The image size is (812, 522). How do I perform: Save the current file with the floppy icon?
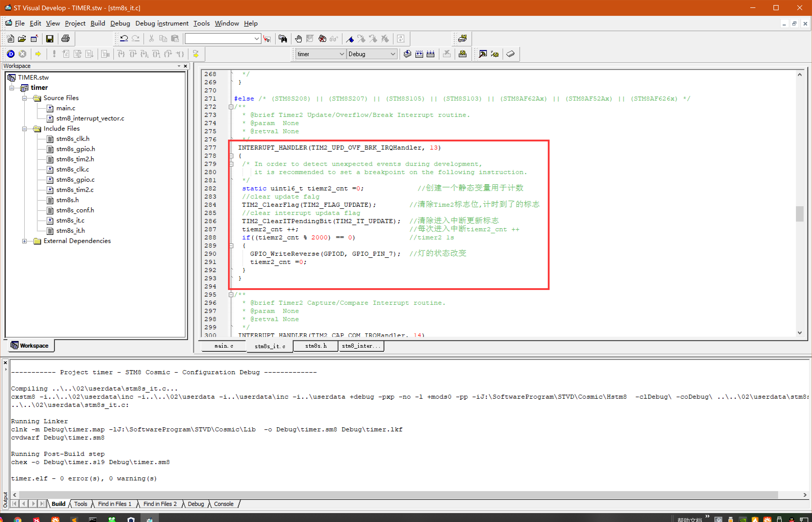[50, 39]
